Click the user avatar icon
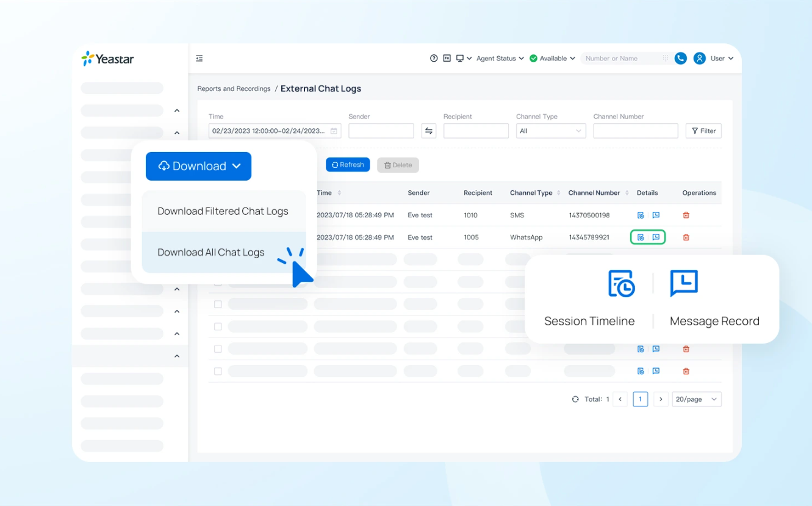This screenshot has width=812, height=506. 700,59
